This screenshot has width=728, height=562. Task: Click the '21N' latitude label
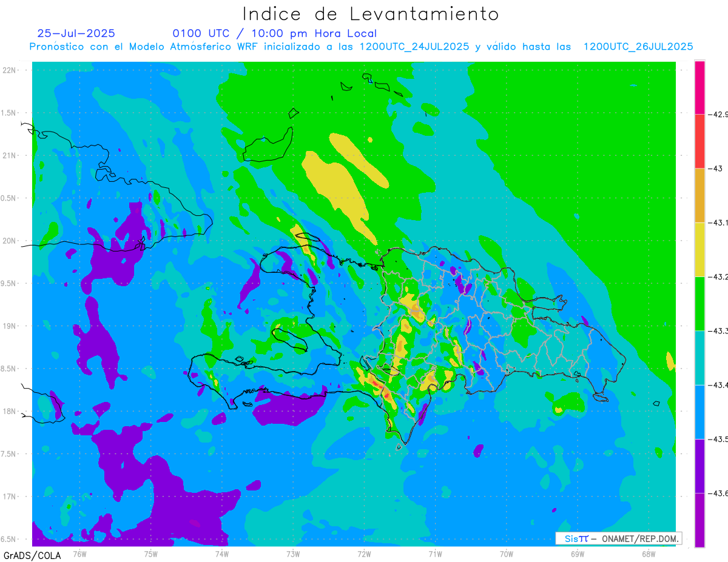pyautogui.click(x=8, y=155)
